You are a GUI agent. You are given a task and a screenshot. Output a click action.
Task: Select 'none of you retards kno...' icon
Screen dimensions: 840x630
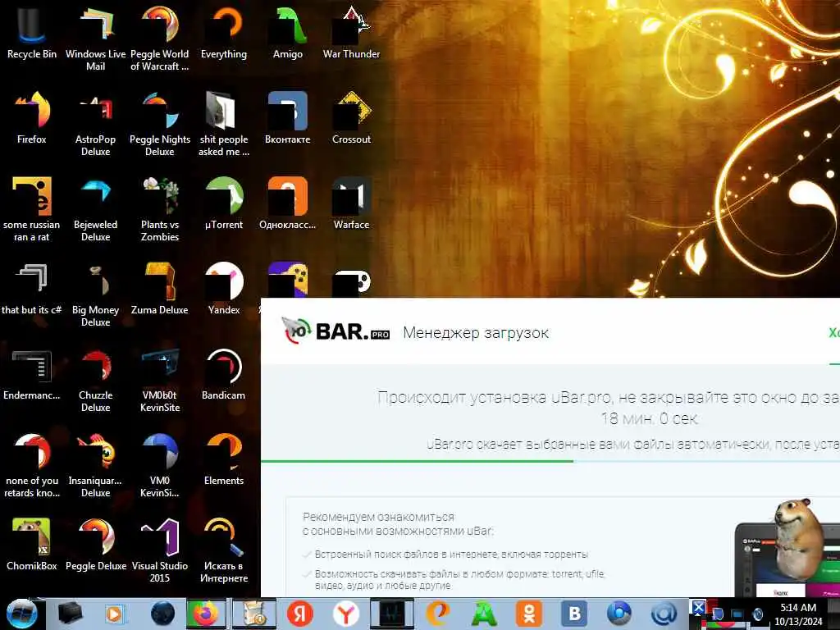pos(32,465)
